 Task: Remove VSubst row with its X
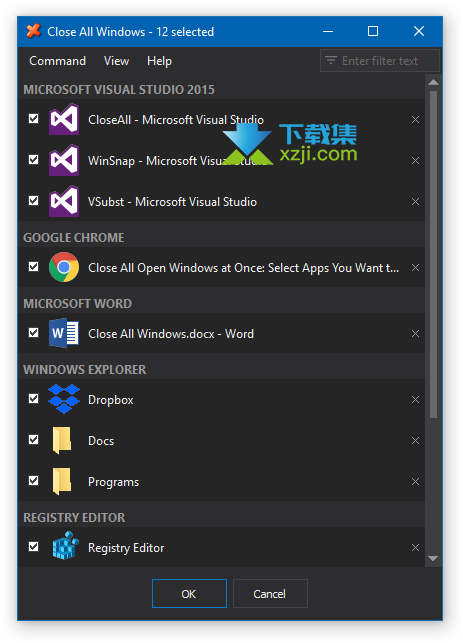click(x=415, y=202)
